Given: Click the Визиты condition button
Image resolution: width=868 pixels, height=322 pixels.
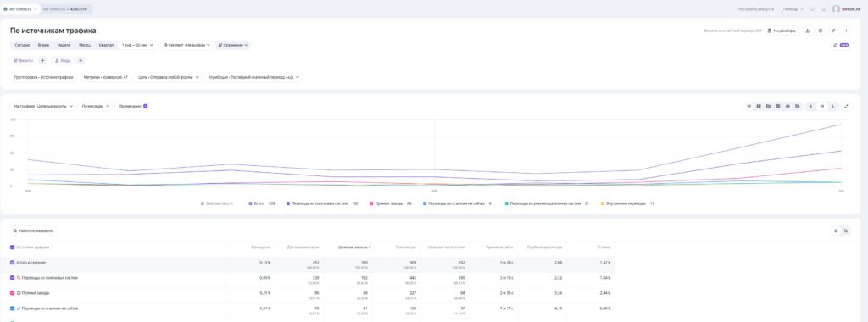Looking at the screenshot, I should pos(23,61).
